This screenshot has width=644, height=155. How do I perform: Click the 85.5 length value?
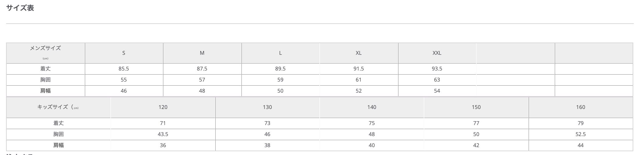[x=124, y=69]
